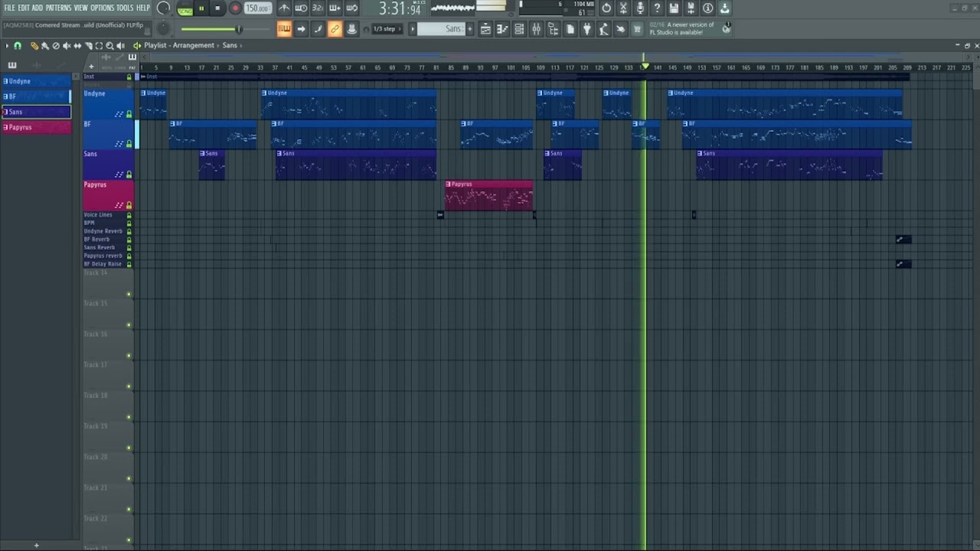Toggle lock on the Papyrus track
Image resolution: width=980 pixels, height=551 pixels.
tap(129, 205)
